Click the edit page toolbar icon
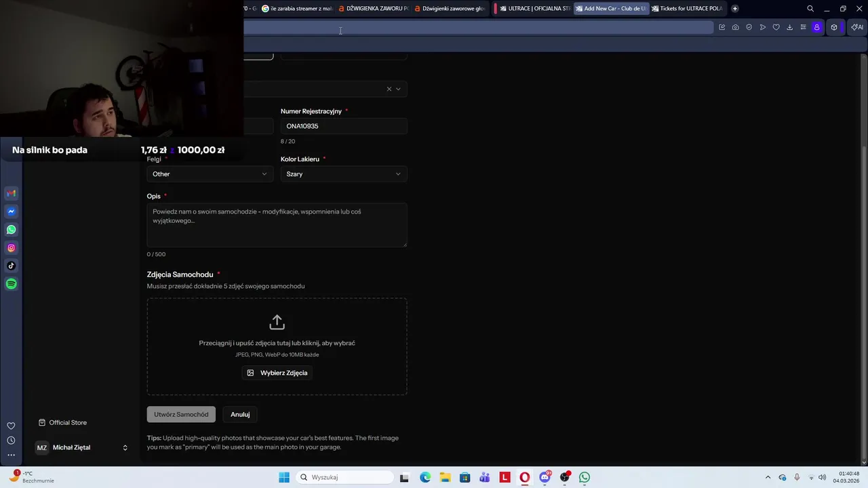 (722, 27)
